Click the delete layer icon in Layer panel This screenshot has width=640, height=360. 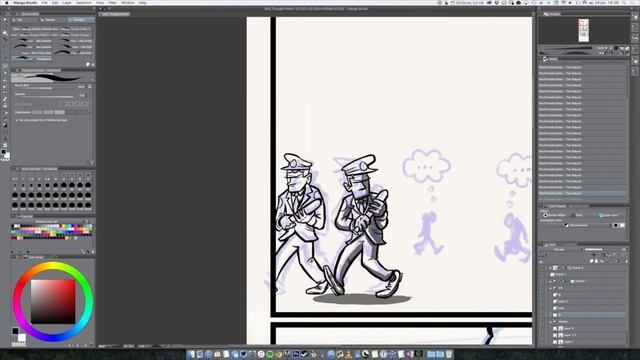[x=626, y=261]
